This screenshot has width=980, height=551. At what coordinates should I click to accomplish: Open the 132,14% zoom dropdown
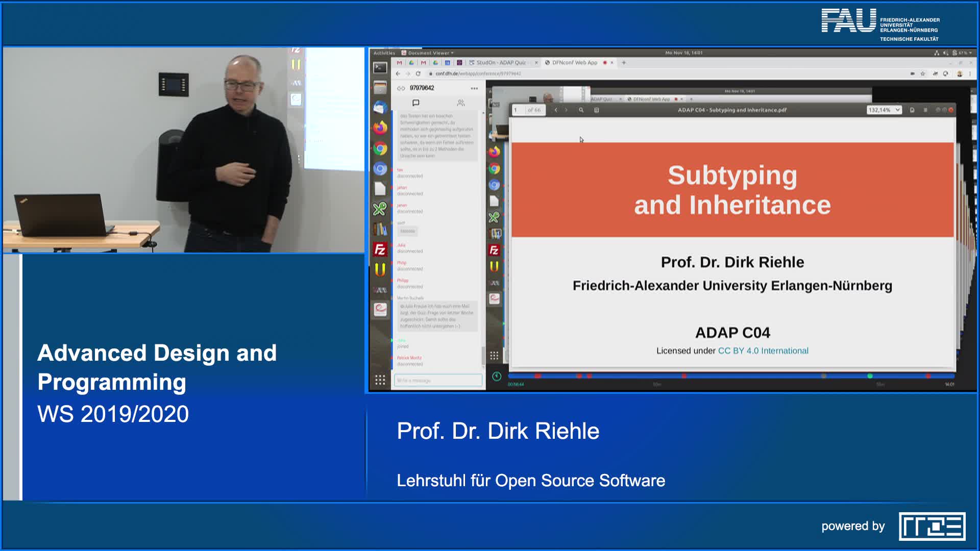pos(884,110)
